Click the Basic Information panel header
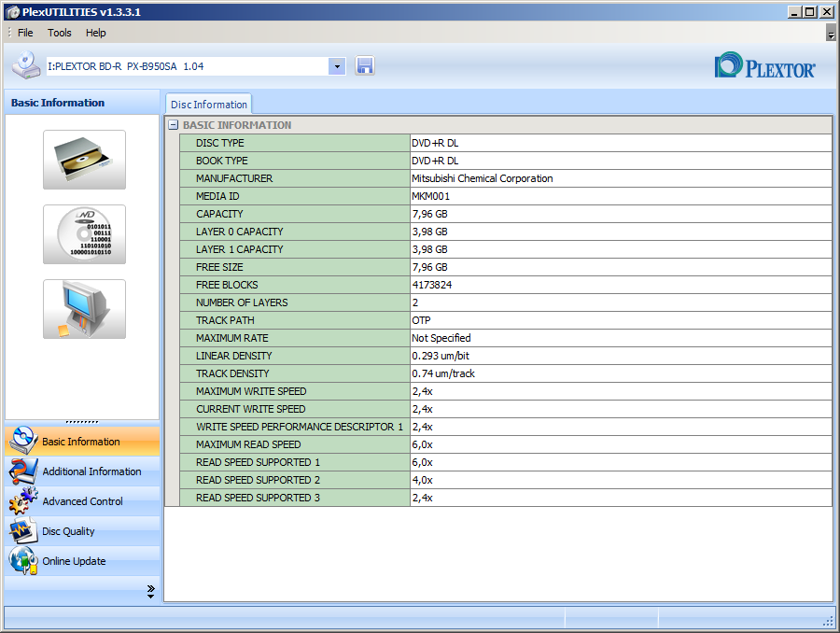Viewport: 840px width, 633px height. pos(82,103)
